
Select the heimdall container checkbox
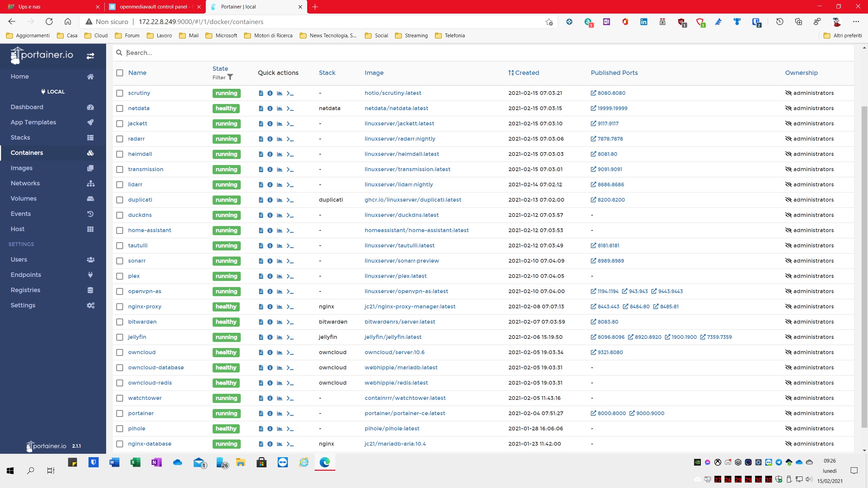[120, 154]
